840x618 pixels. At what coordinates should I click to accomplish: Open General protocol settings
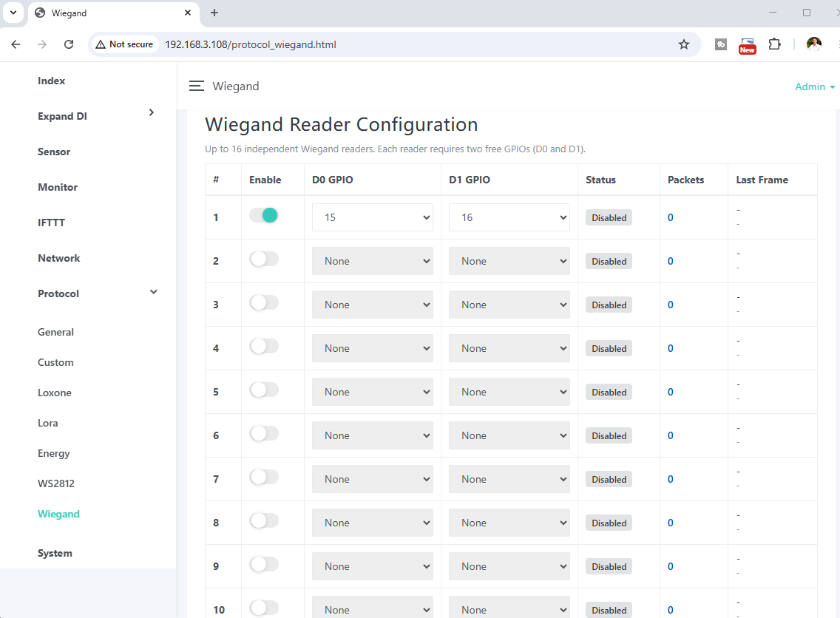(x=55, y=332)
